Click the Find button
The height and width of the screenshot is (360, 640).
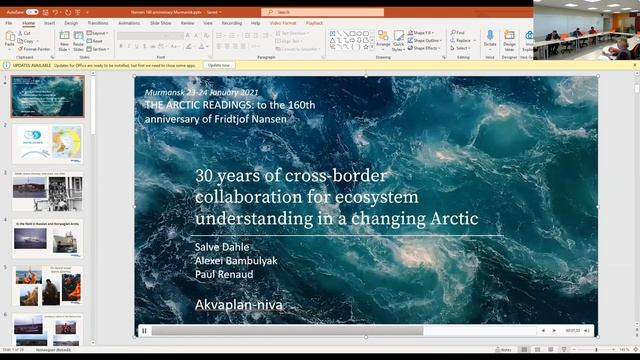tap(458, 33)
